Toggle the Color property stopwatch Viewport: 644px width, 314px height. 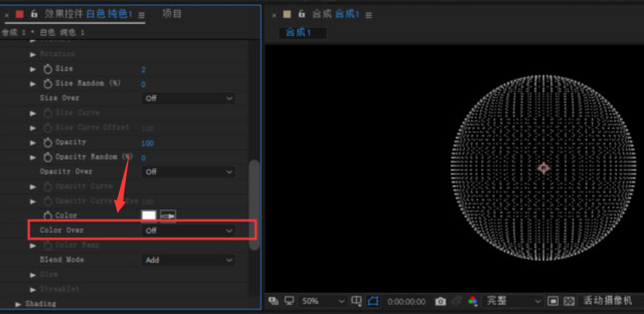(x=47, y=216)
